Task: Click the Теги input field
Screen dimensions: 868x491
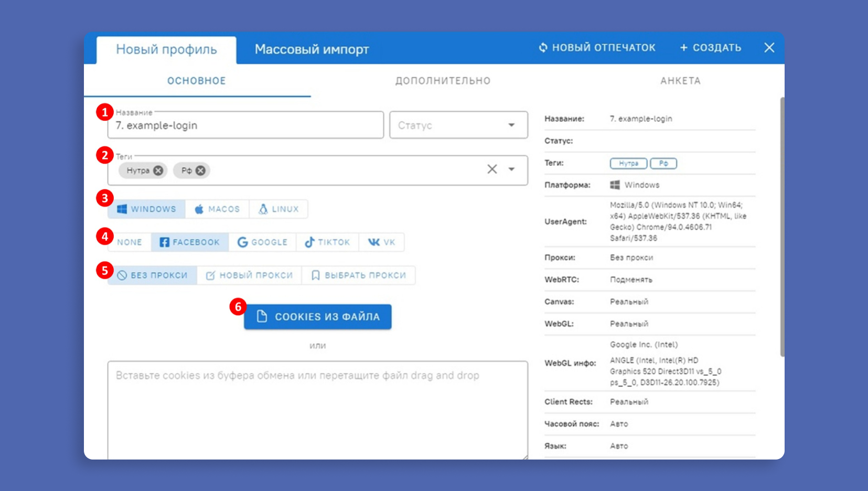Action: 318,170
